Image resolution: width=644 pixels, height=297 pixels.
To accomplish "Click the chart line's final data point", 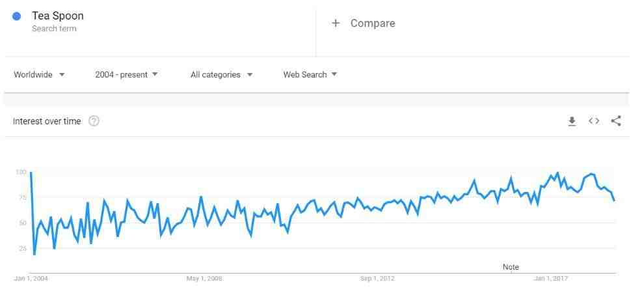I will click(x=615, y=201).
